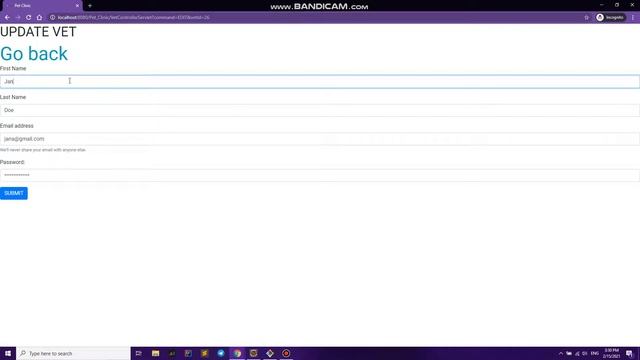Image resolution: width=640 pixels, height=360 pixels.
Task: Open a new browser tab
Action: point(90,6)
